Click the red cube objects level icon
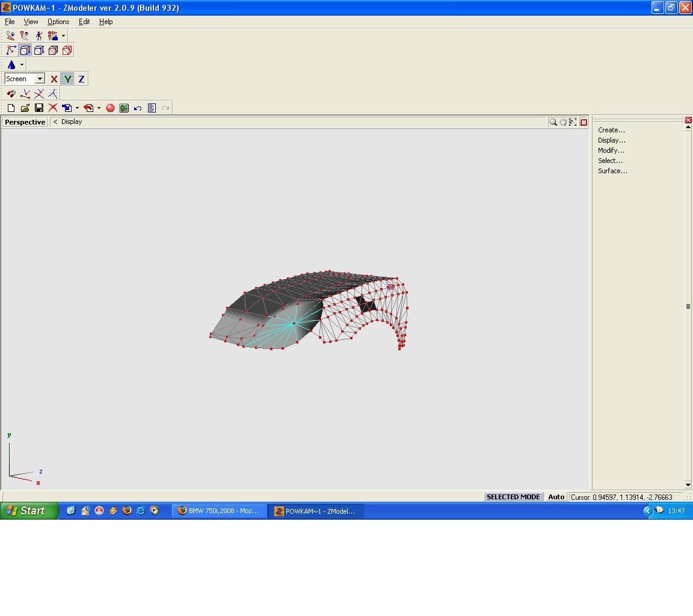This screenshot has width=693, height=616. point(67,51)
